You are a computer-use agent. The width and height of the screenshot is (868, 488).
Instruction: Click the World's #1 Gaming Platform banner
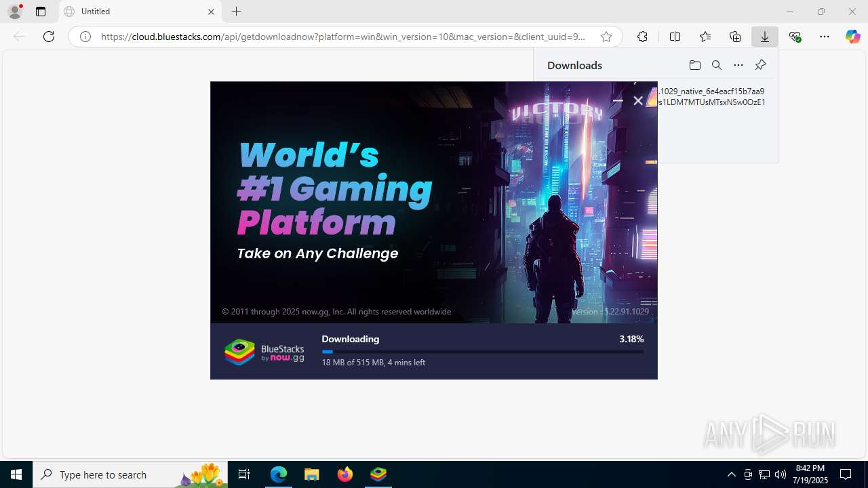335,188
